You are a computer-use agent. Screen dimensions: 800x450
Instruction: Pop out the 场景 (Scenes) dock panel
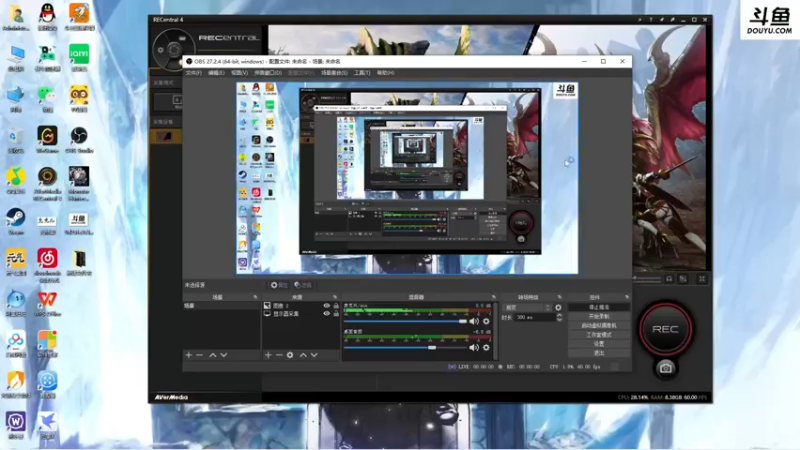pyautogui.click(x=255, y=297)
